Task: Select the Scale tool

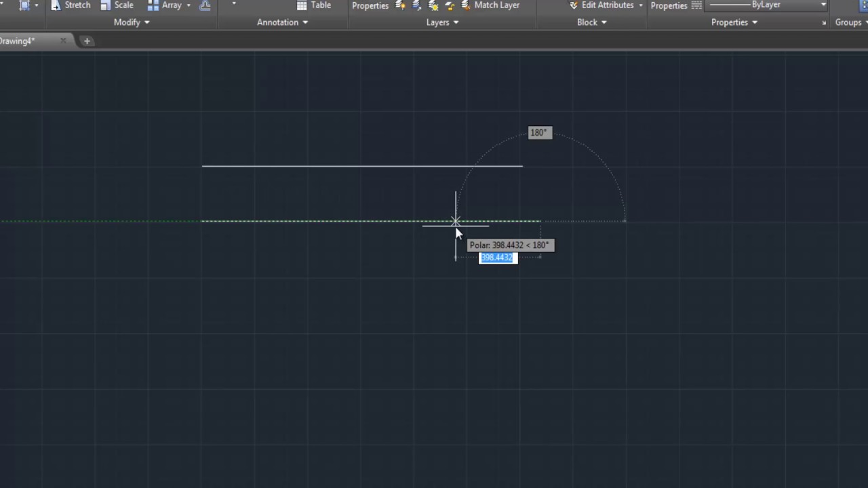Action: pos(117,5)
